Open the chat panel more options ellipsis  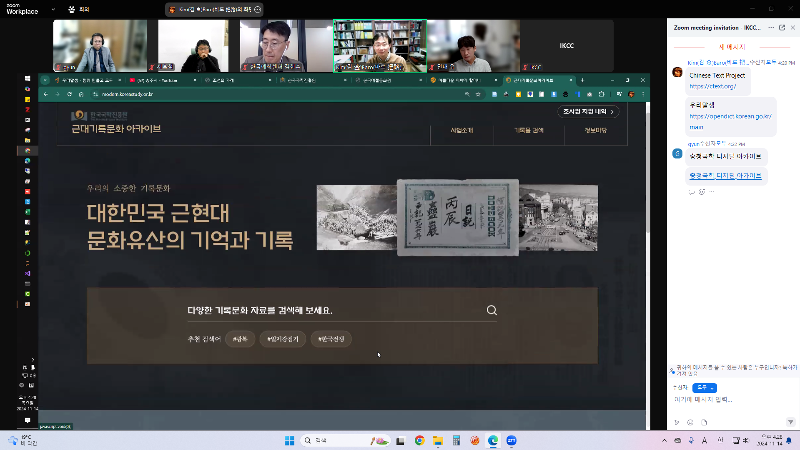click(770, 29)
